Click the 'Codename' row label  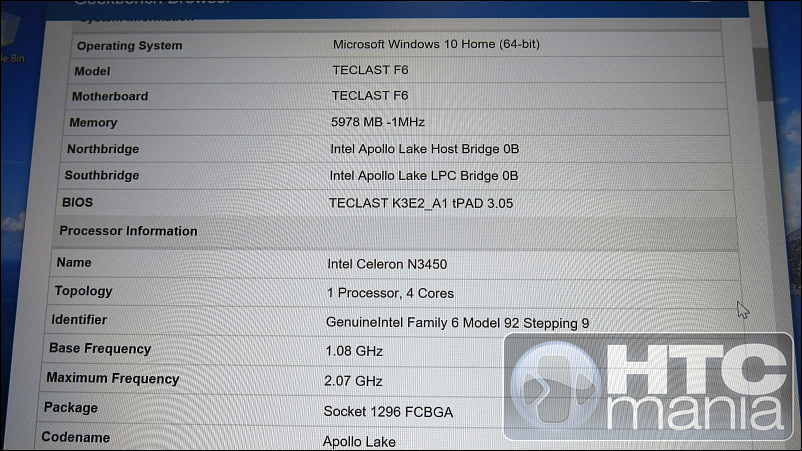coord(76,438)
